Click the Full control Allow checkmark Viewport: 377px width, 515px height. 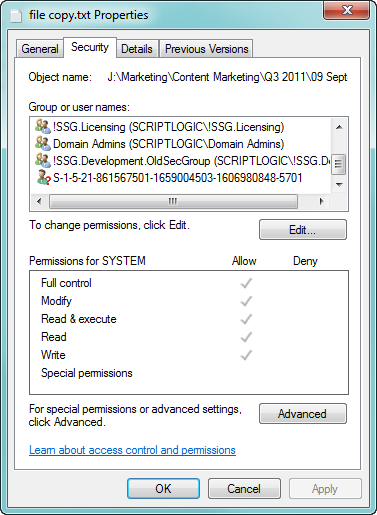246,283
